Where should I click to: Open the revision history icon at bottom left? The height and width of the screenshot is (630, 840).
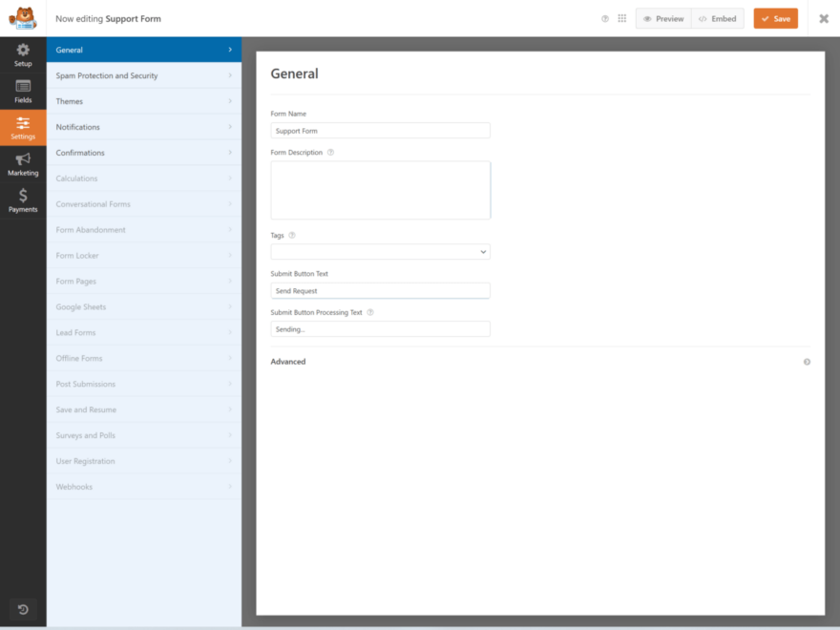23,610
